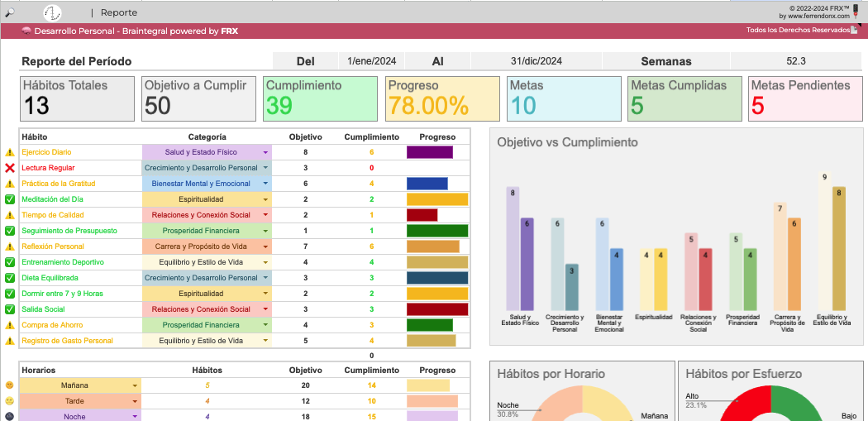Screen dimensions: 868x421
Task: Click the Salida Social habit name
Action: [x=43, y=309]
